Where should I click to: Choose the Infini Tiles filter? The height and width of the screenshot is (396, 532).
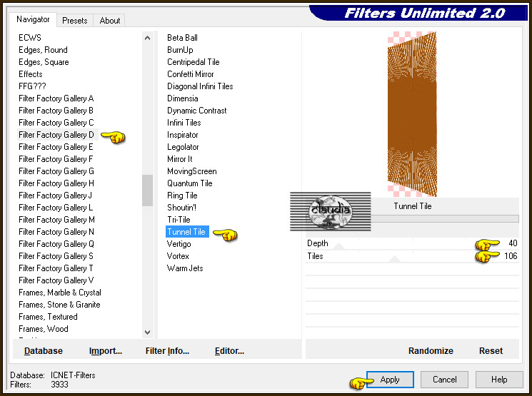pyautogui.click(x=184, y=123)
